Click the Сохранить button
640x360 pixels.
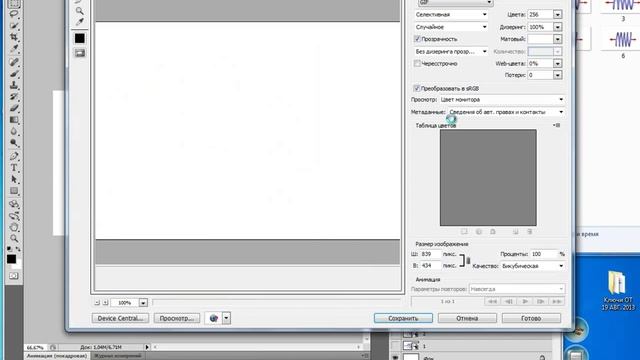coord(403,318)
